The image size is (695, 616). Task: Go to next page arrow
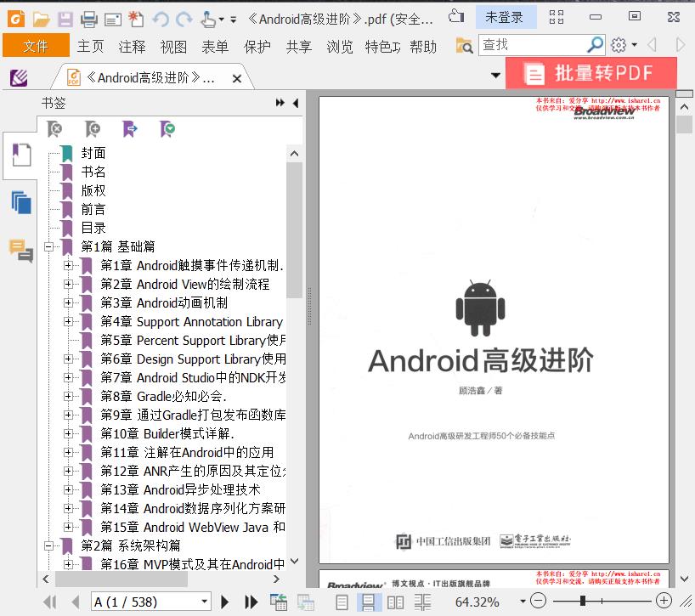(224, 602)
